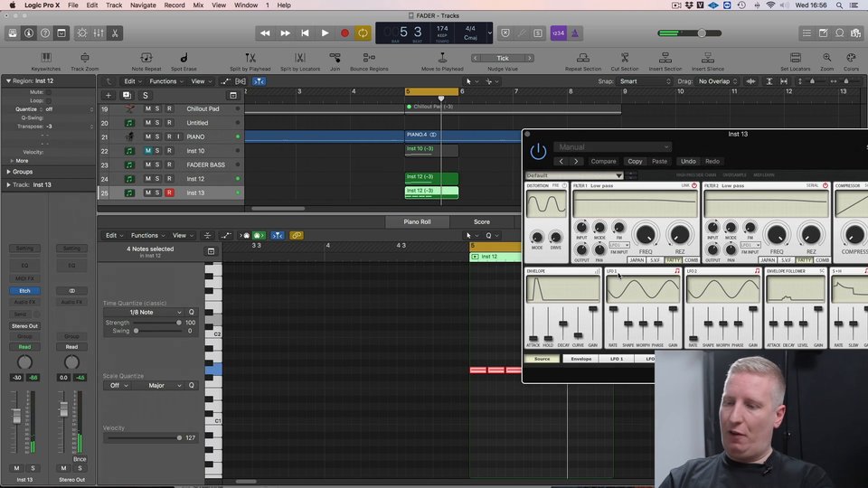Screen dimensions: 868x488
Task: Add a new track with plus button
Action: coord(108,95)
